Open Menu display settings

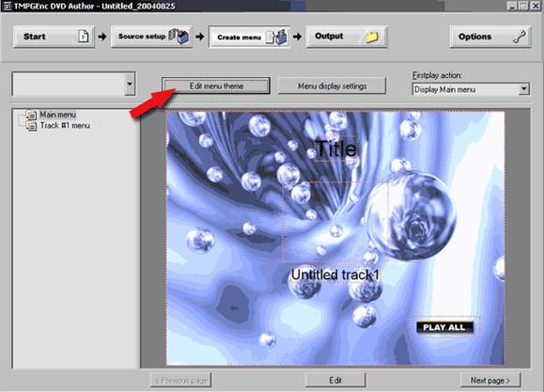click(332, 86)
